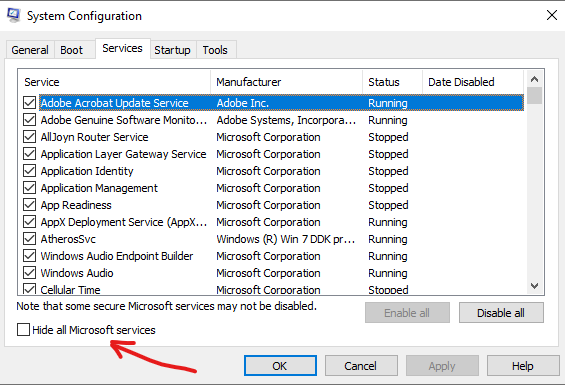The width and height of the screenshot is (565, 385).
Task: Go to the Startup tab
Action: 172,50
